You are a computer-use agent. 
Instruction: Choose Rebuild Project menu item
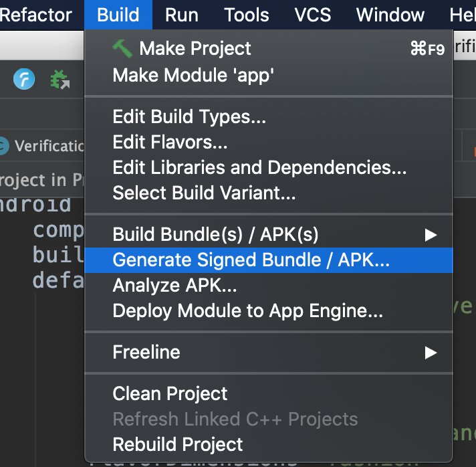coord(178,444)
